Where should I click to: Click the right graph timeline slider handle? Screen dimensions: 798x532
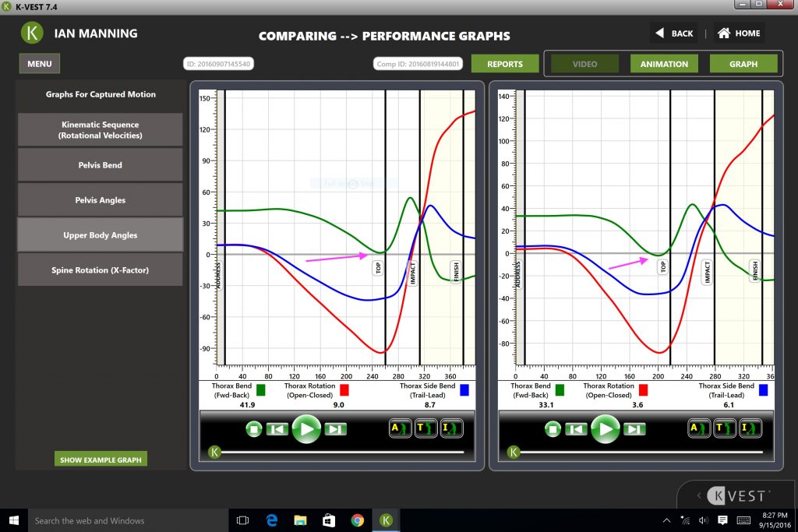coord(514,452)
